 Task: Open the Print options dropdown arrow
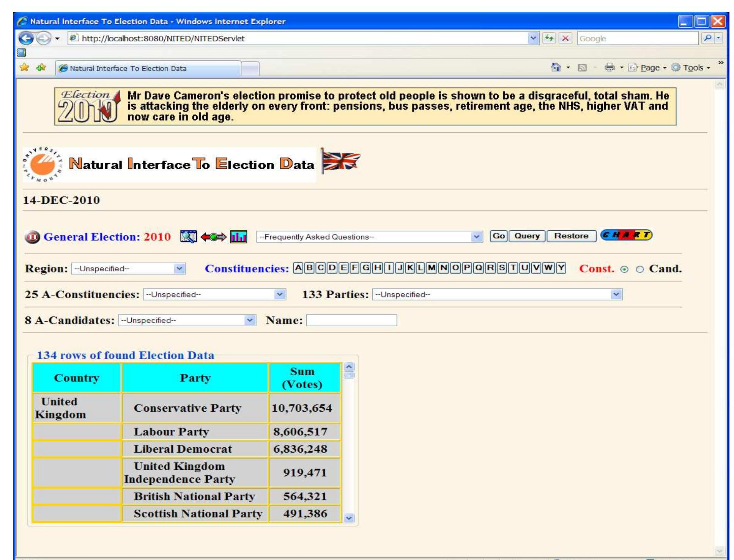622,68
